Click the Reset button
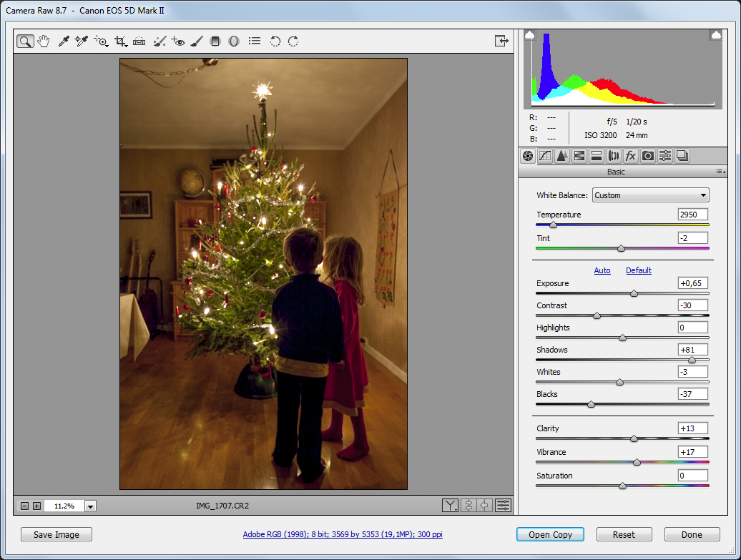Image resolution: width=741 pixels, height=560 pixels. click(624, 534)
